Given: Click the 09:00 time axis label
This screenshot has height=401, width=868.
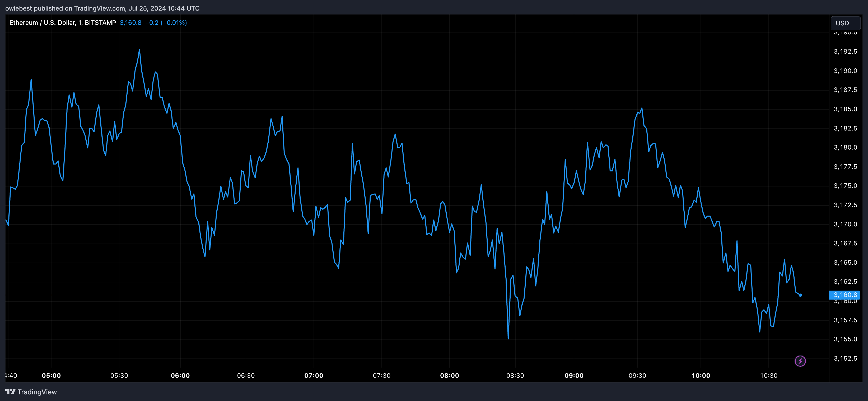Looking at the screenshot, I should point(574,375).
